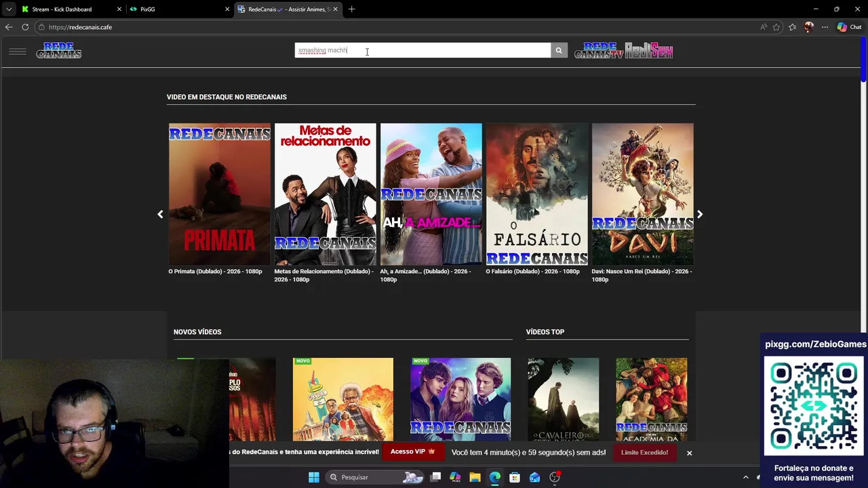Reload the page with refresh icon
868x488 pixels.
pyautogui.click(x=25, y=27)
